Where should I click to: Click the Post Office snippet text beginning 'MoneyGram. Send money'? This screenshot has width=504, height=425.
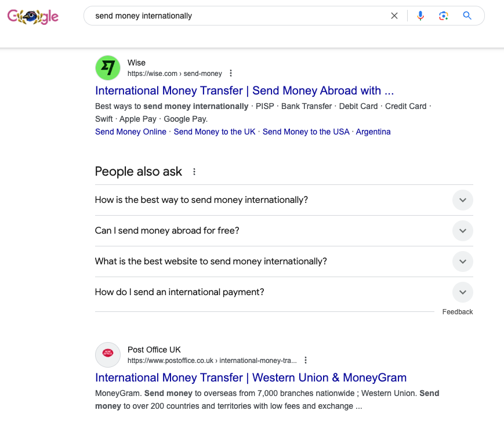(267, 399)
